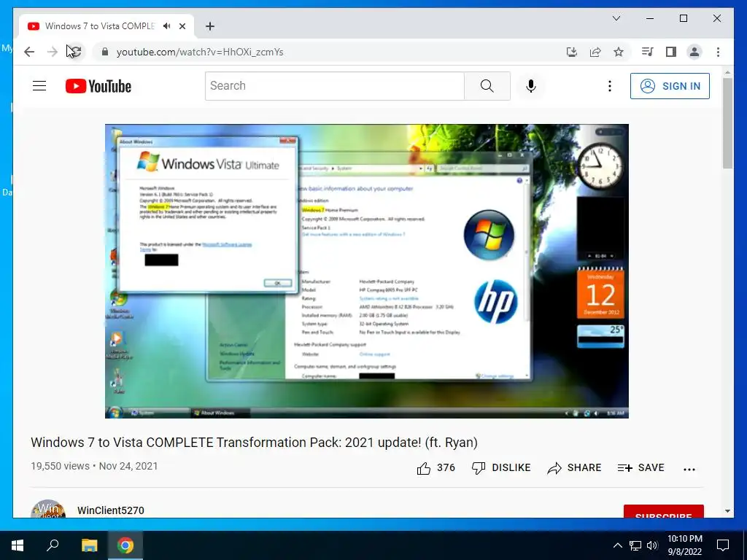This screenshot has height=560, width=747.
Task: Mute the tab using the speaker icon
Action: [x=167, y=26]
